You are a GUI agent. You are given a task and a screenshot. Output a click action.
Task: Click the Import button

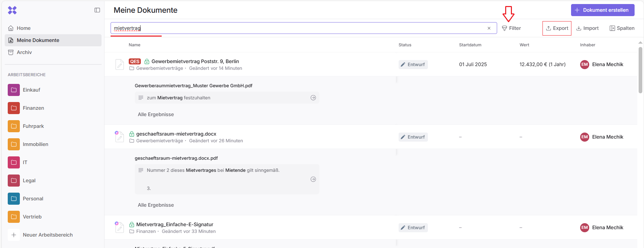click(588, 28)
